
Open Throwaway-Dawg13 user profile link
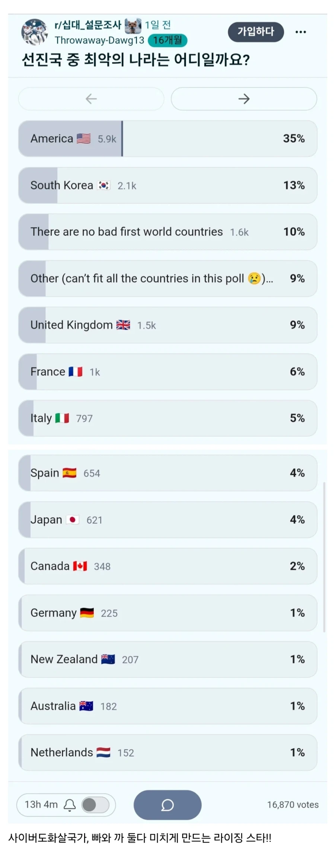tap(99, 40)
